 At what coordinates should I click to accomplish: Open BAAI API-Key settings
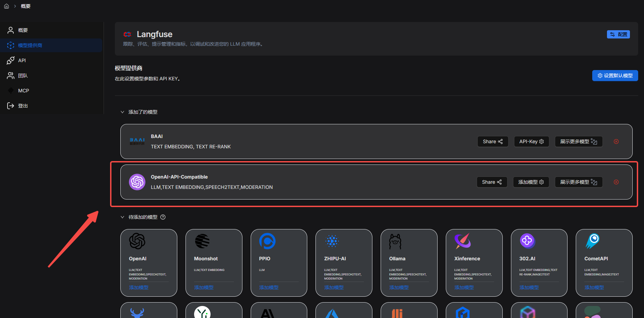(532, 141)
